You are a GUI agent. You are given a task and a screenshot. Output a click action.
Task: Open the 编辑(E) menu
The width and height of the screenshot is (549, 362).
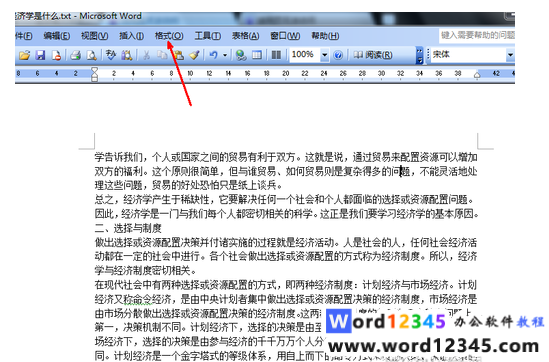click(x=57, y=36)
